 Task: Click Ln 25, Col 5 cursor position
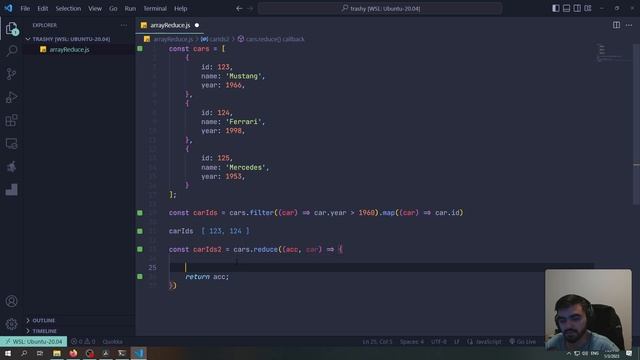coord(377,341)
